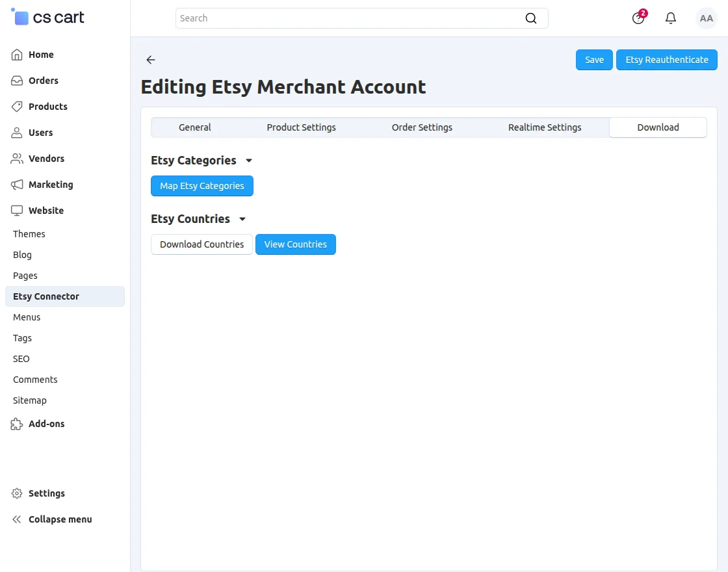
Task: Click the back arrow icon
Action: (150, 59)
